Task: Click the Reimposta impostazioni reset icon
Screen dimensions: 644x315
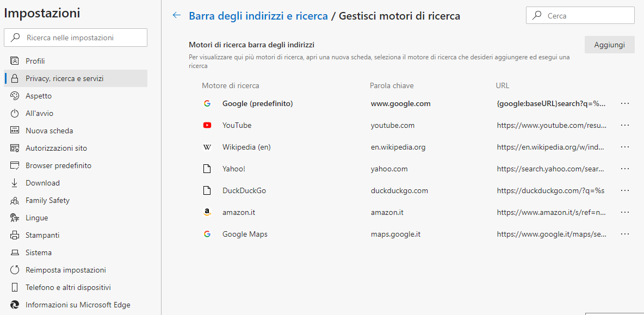Action: coord(15,270)
